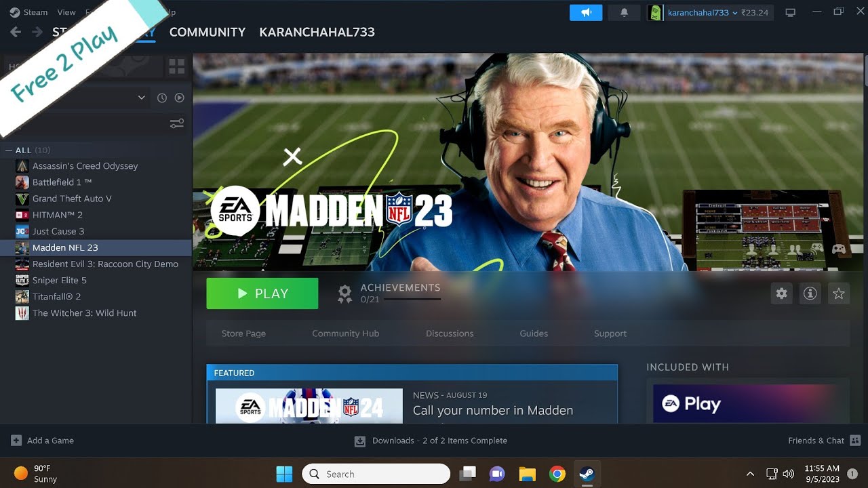Click the Downloads tray icon

(x=360, y=441)
